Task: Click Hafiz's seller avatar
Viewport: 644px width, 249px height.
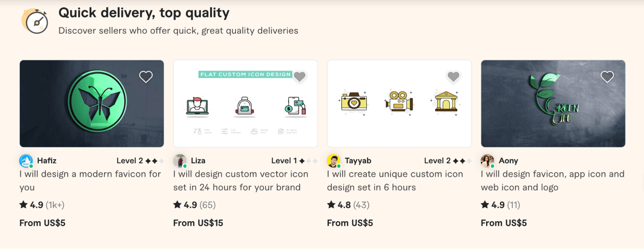Action: (x=26, y=161)
